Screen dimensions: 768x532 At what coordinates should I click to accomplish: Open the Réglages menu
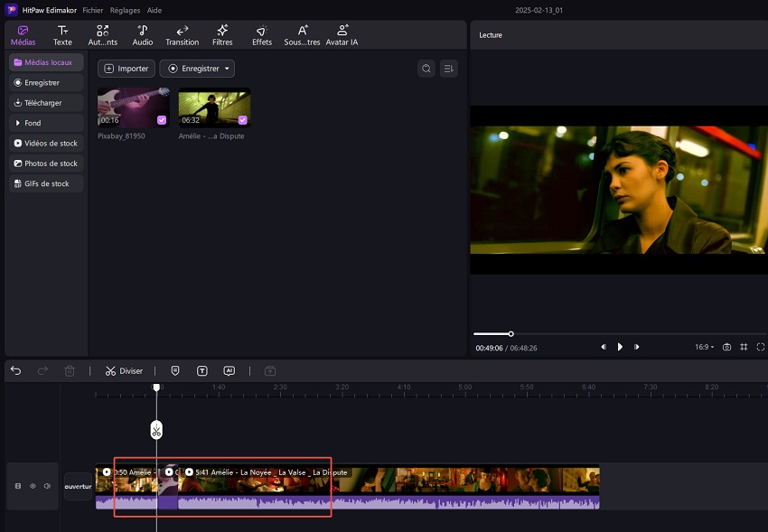tap(125, 10)
